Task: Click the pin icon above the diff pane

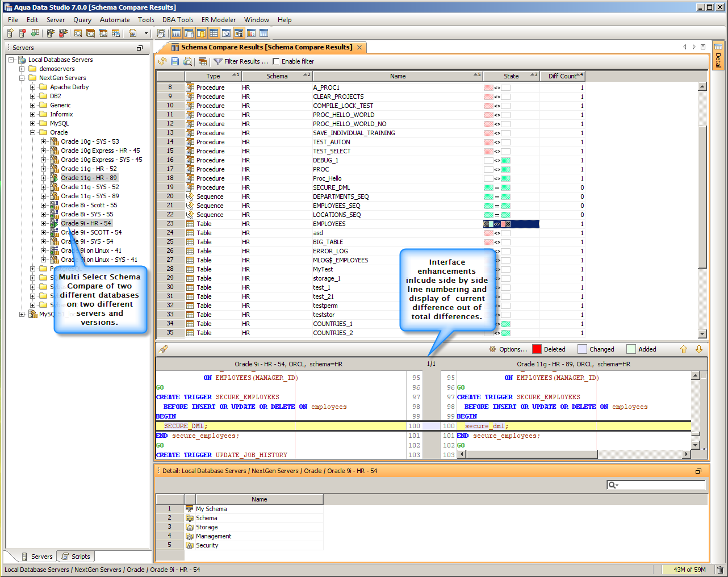Action: (x=164, y=349)
